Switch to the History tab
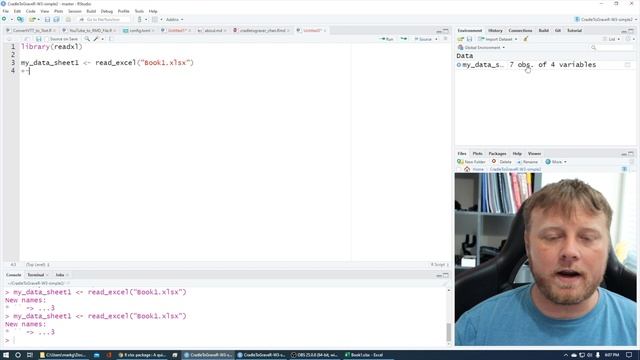 495,31
